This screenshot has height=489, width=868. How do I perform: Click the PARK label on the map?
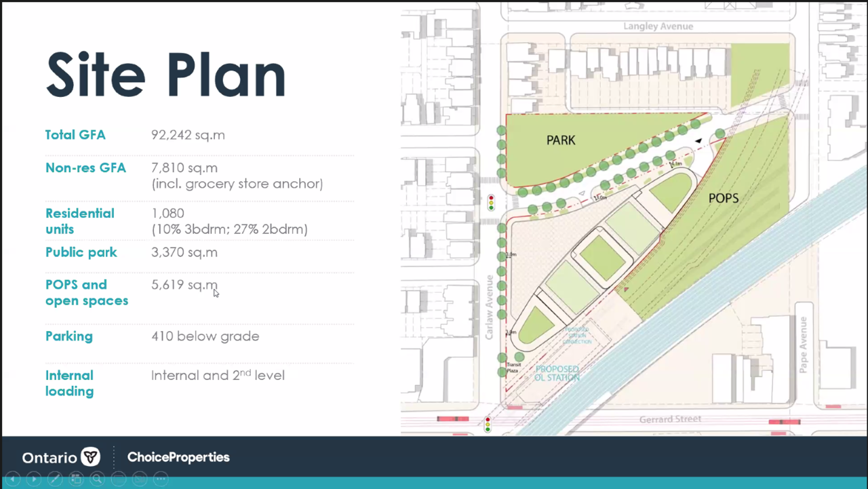(561, 140)
